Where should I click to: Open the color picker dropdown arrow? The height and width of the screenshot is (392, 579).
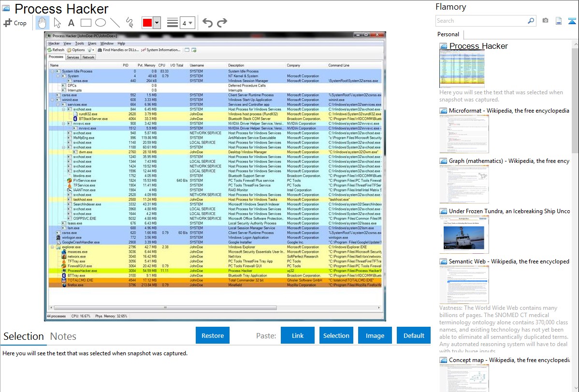point(157,23)
